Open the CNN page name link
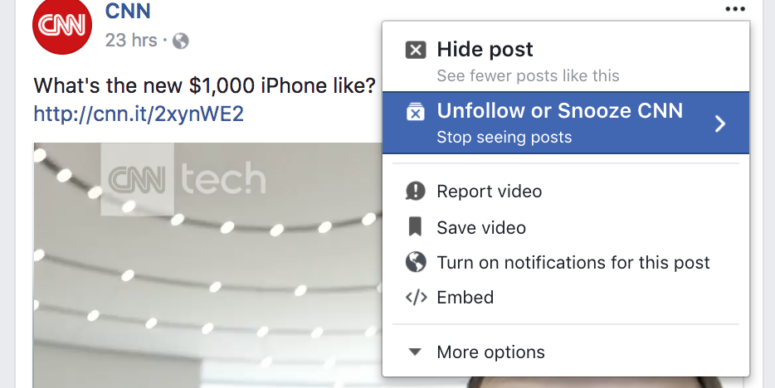 [x=128, y=11]
